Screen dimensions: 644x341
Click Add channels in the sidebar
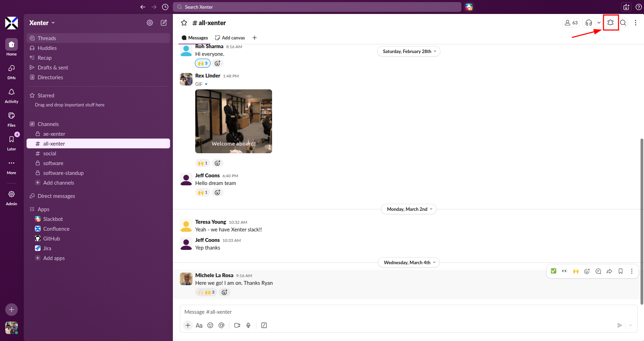pos(58,183)
